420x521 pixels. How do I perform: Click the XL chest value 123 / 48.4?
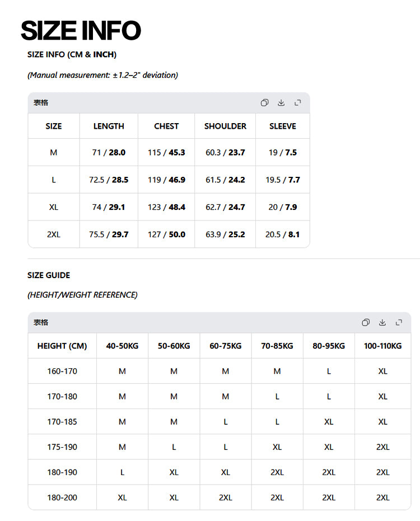[x=166, y=207]
